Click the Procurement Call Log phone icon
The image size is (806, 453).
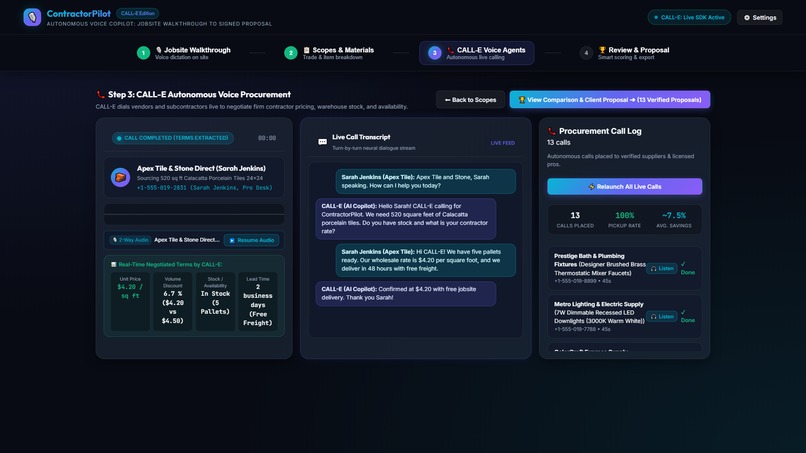(552, 131)
